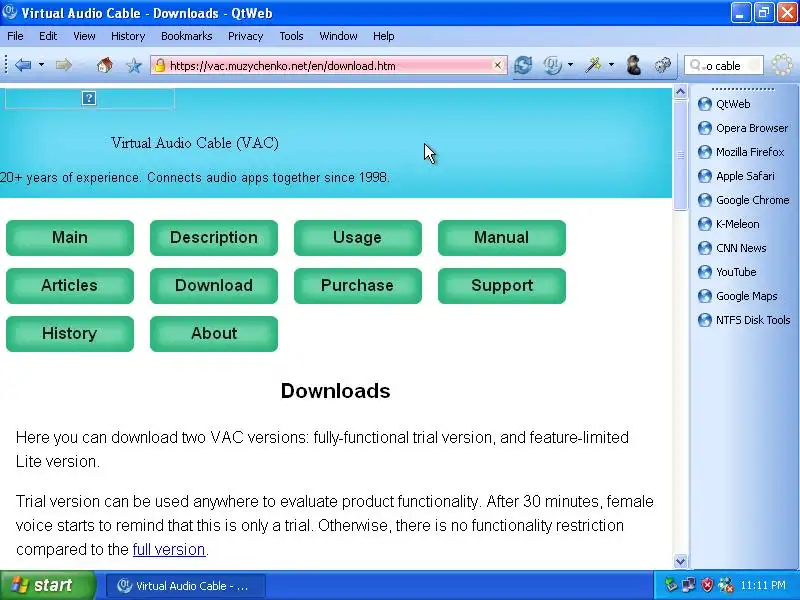Click the sidebar drag handle dotted grip
This screenshot has height=600, width=800.
pyautogui.click(x=745, y=89)
